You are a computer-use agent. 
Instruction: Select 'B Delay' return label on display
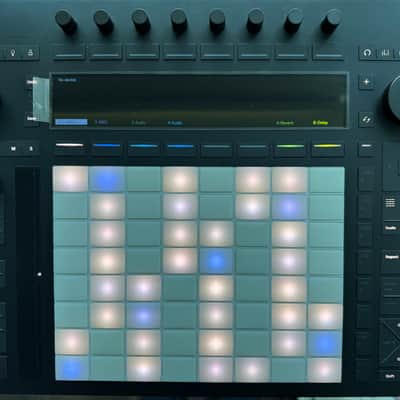[x=320, y=123]
